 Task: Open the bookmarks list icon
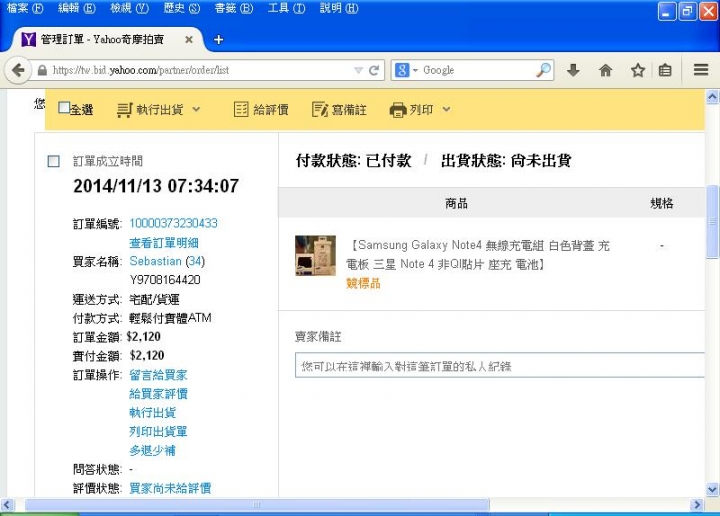click(x=665, y=70)
